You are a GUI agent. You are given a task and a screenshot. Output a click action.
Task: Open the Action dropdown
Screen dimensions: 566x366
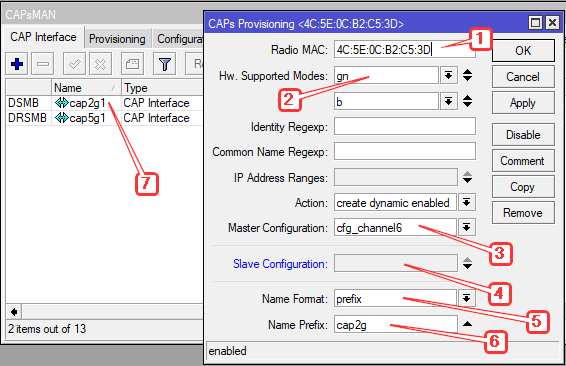click(466, 202)
